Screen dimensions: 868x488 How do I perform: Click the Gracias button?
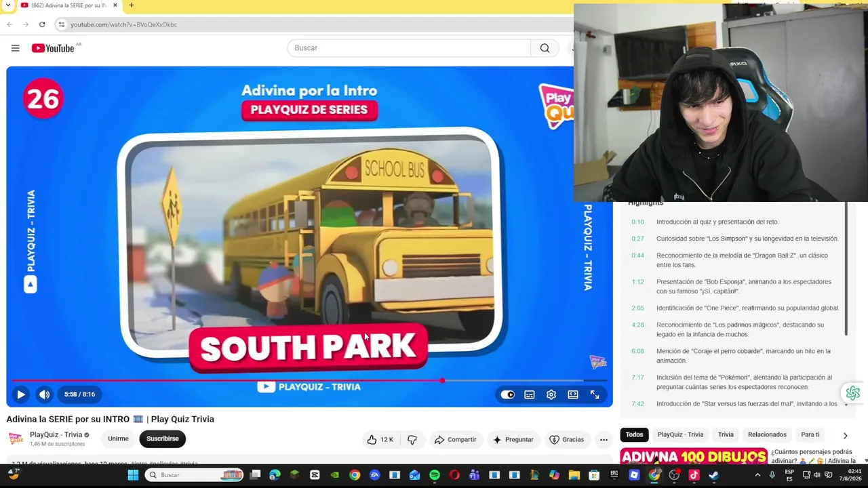pyautogui.click(x=567, y=440)
